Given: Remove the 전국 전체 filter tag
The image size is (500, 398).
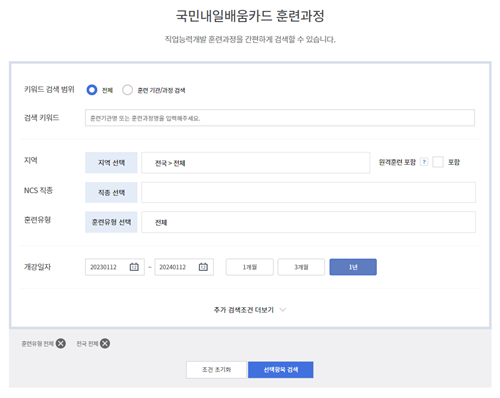Looking at the screenshot, I should (x=105, y=343).
